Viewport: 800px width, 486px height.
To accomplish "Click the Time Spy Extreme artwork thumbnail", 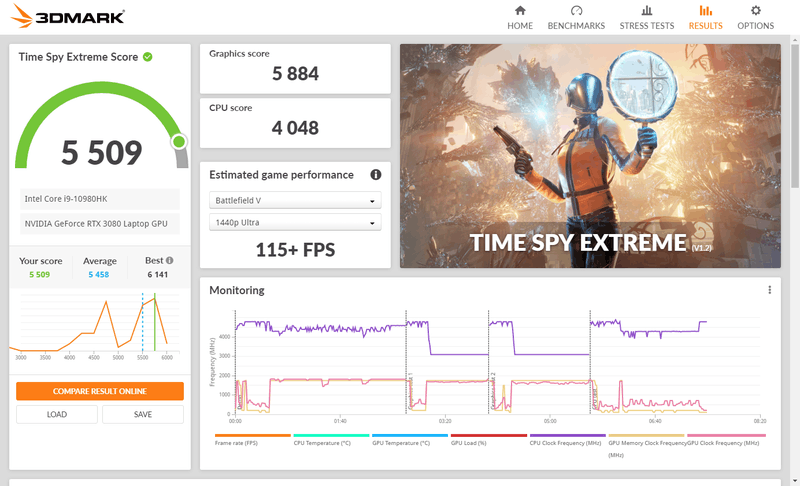I will pos(590,156).
